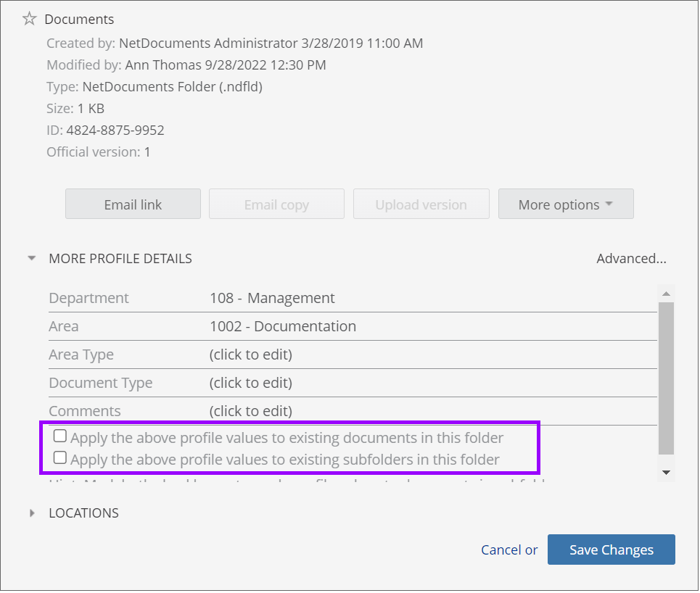
Task: Click the profile details scrollbar thumb
Action: coord(666,377)
